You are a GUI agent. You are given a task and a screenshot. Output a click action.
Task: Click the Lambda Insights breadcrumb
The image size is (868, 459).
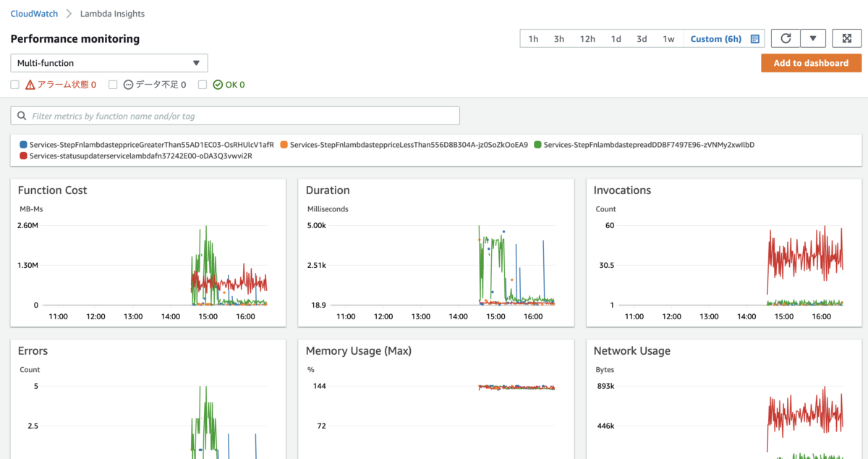point(112,14)
